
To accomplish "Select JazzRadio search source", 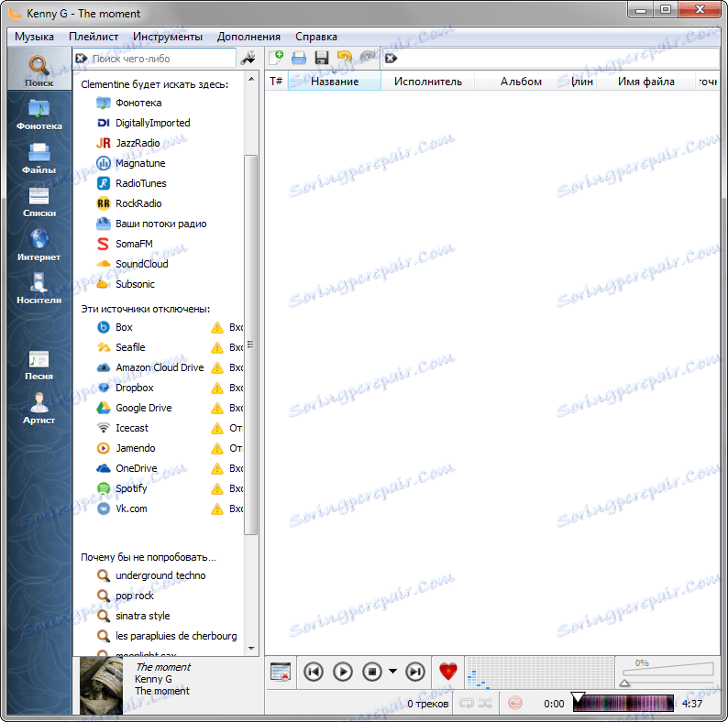I will click(127, 143).
